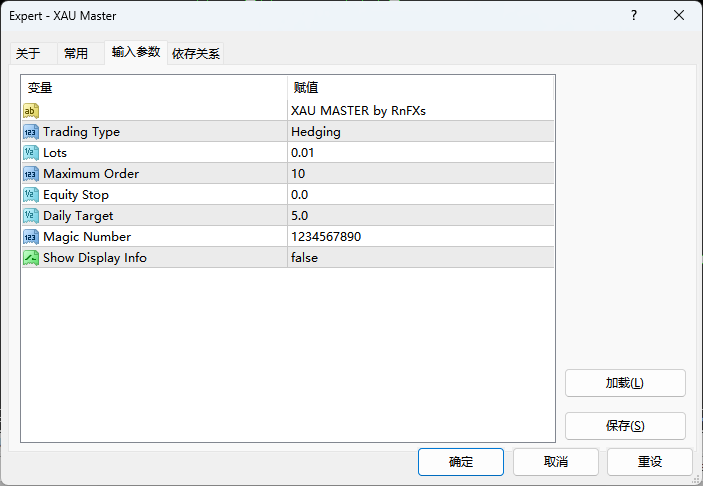Screen dimensions: 703x486
Task: Click the Equity Stop parameter icon
Action: pyautogui.click(x=30, y=195)
